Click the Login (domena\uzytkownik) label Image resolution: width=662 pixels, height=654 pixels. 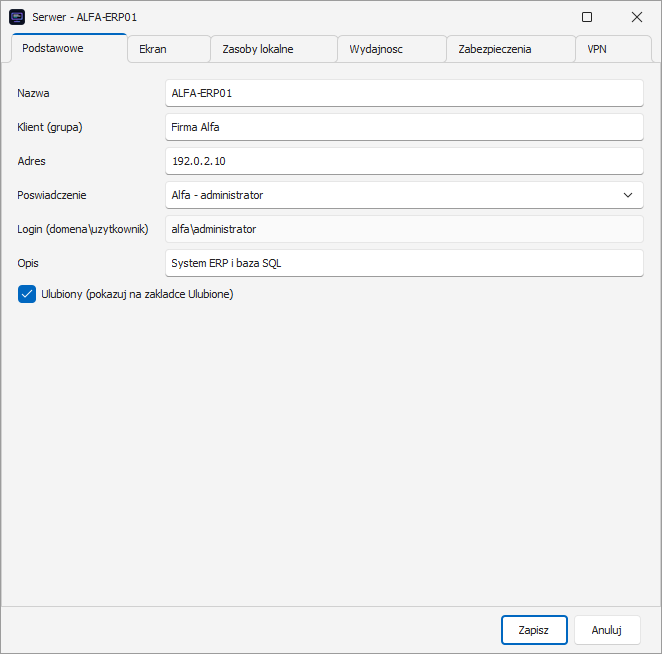point(83,229)
